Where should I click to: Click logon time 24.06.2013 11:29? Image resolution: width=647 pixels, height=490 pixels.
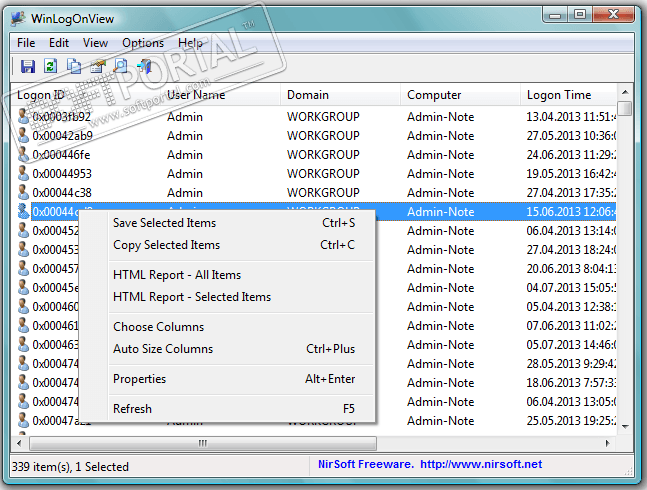pos(571,155)
